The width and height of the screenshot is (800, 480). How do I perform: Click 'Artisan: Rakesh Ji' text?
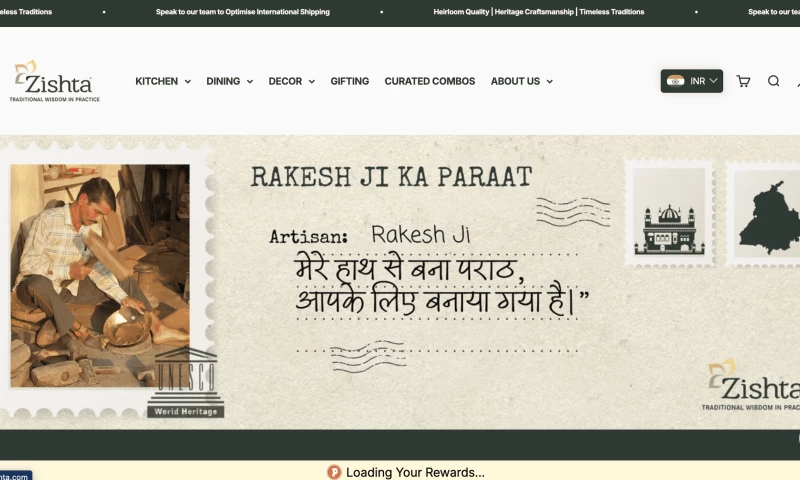[x=369, y=235]
